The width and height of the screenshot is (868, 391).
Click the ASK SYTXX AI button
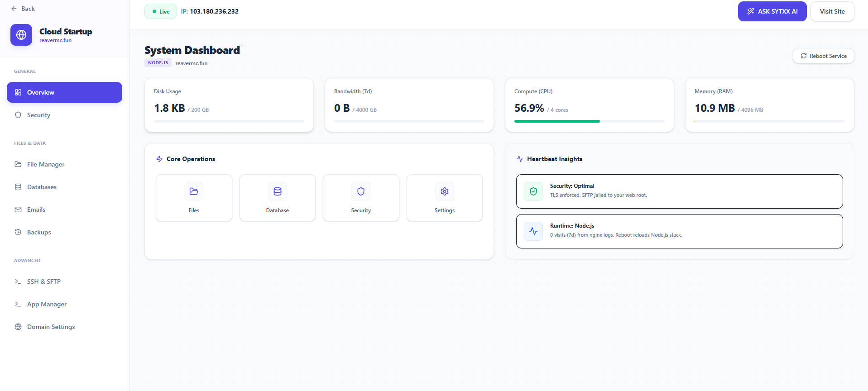pos(772,11)
